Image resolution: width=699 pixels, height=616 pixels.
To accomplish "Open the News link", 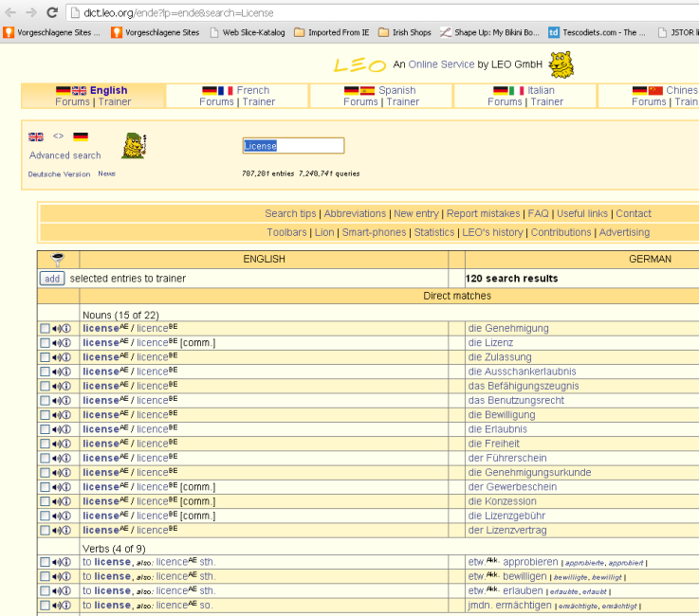I will click(106, 173).
